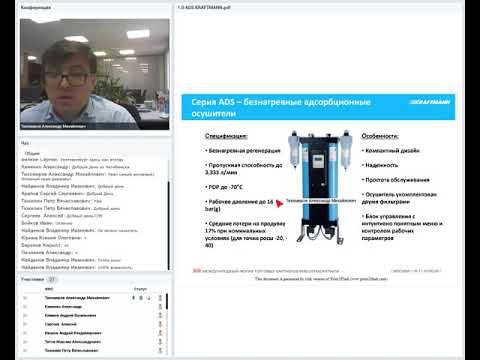Click camera status icon in Тихомиров participant row
480x360 pixels.
tap(141, 298)
